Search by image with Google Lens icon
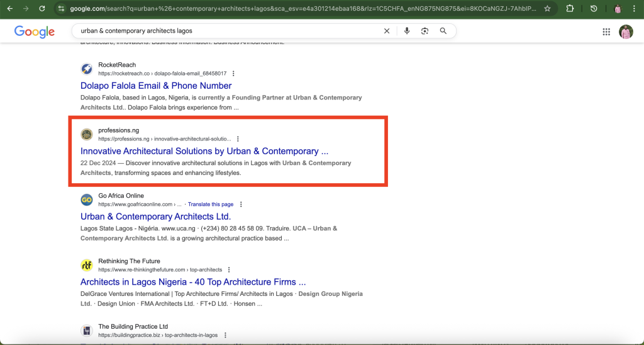644x345 pixels. pos(425,31)
